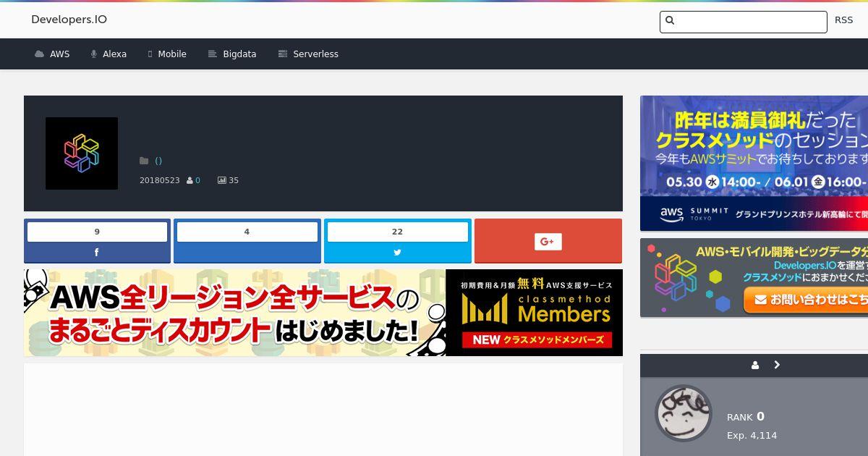Image resolution: width=868 pixels, height=456 pixels.
Task: Expand author panel with the chevron arrow
Action: click(x=777, y=365)
